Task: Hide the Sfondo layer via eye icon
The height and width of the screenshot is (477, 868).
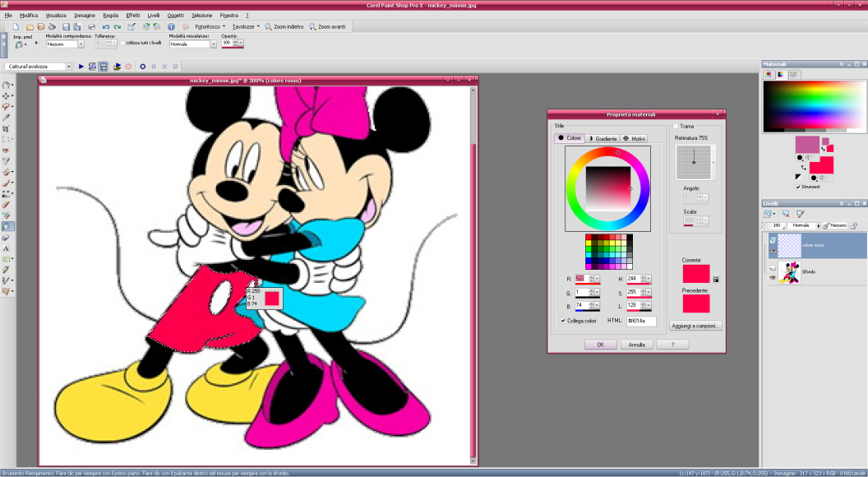Action: (773, 277)
